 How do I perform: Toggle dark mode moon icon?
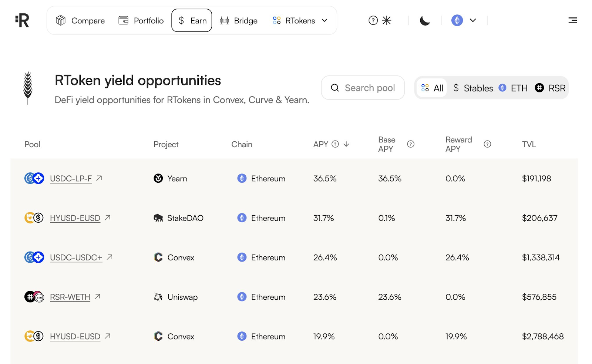click(425, 20)
